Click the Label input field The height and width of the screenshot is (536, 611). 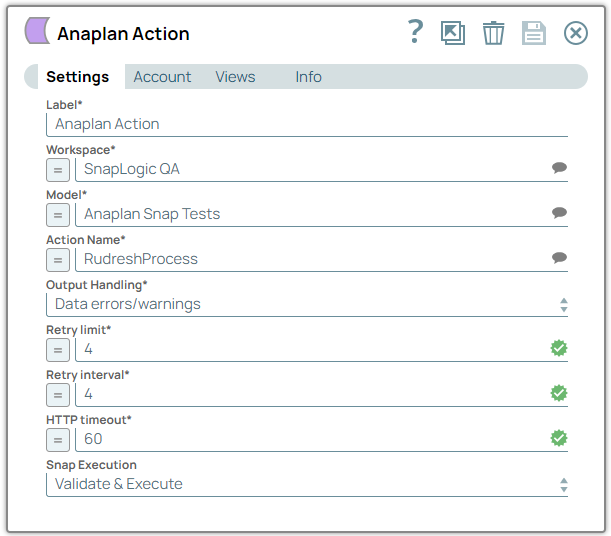tap(307, 124)
